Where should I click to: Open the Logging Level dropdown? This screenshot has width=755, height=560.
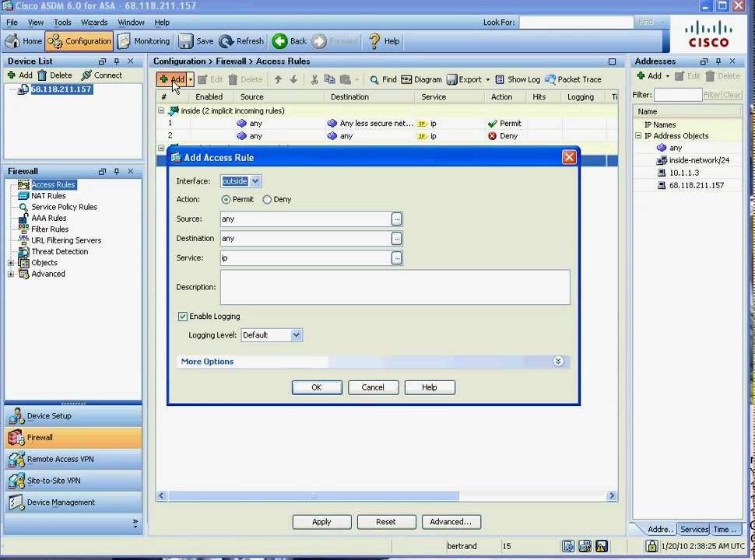pos(296,335)
